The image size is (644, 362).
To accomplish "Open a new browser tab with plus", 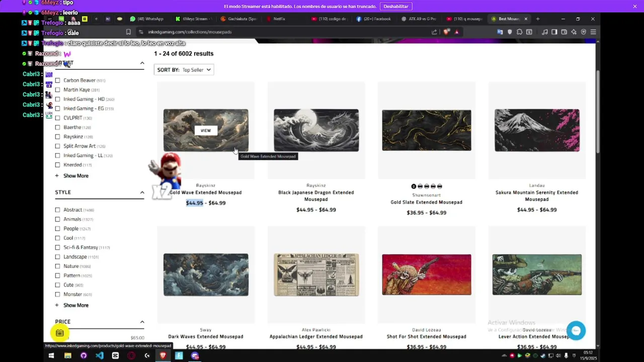I will click(538, 19).
